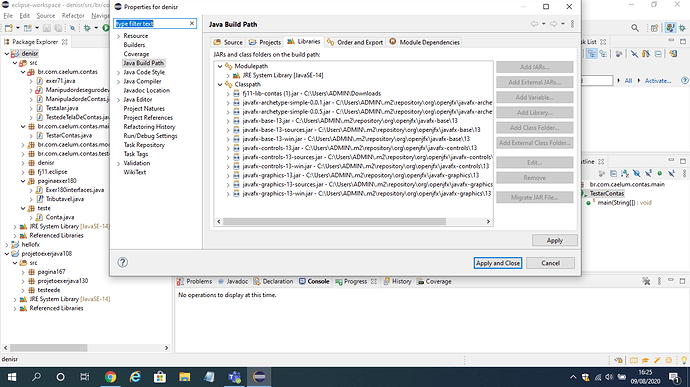The width and height of the screenshot is (690, 387).
Task: Switch to Module Dependencies tab
Action: 424,42
